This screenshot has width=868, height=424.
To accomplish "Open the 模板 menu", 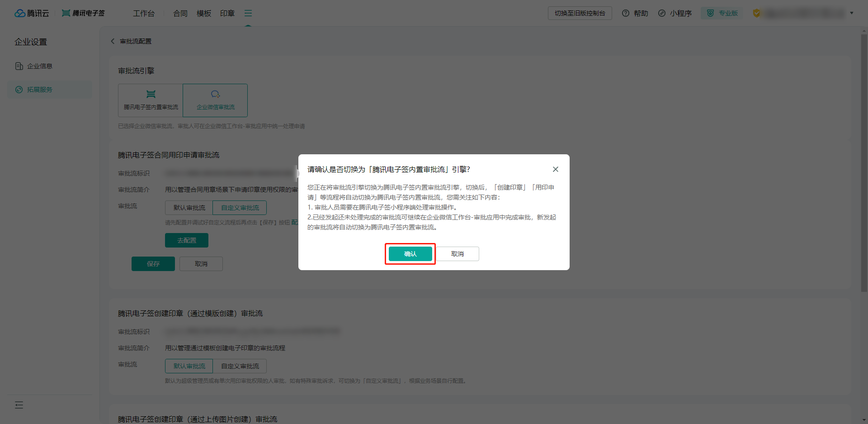I will (x=204, y=14).
